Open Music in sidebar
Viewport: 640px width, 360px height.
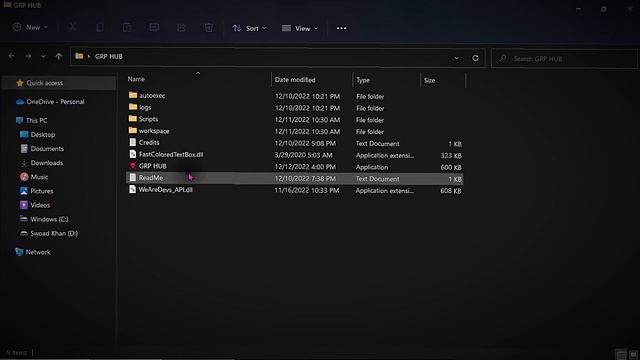[40, 177]
